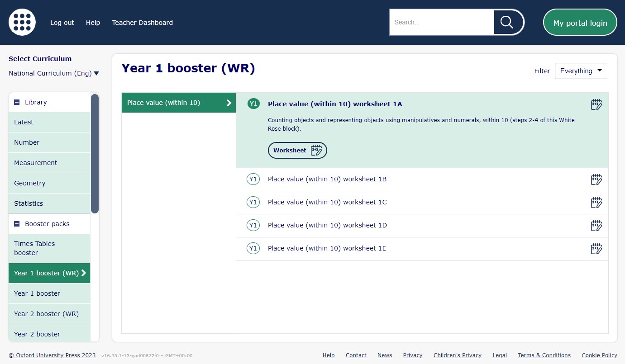Open the Children's Privacy footer link
625x364 pixels.
[458, 355]
